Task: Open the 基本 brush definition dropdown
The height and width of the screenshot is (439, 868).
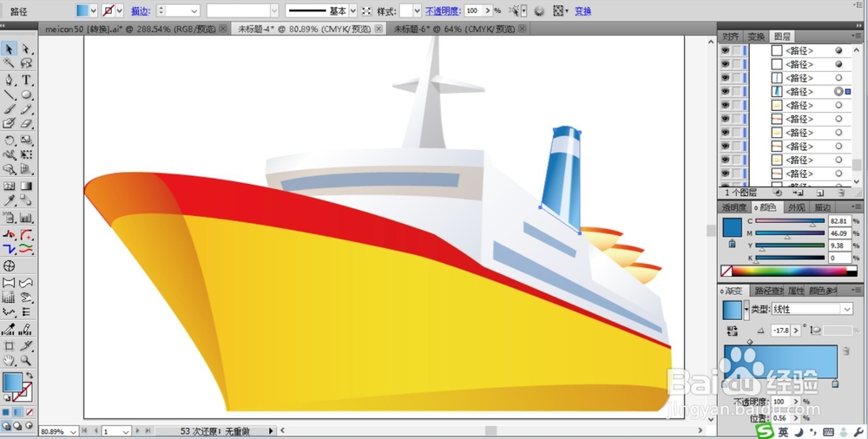Action: pyautogui.click(x=352, y=10)
